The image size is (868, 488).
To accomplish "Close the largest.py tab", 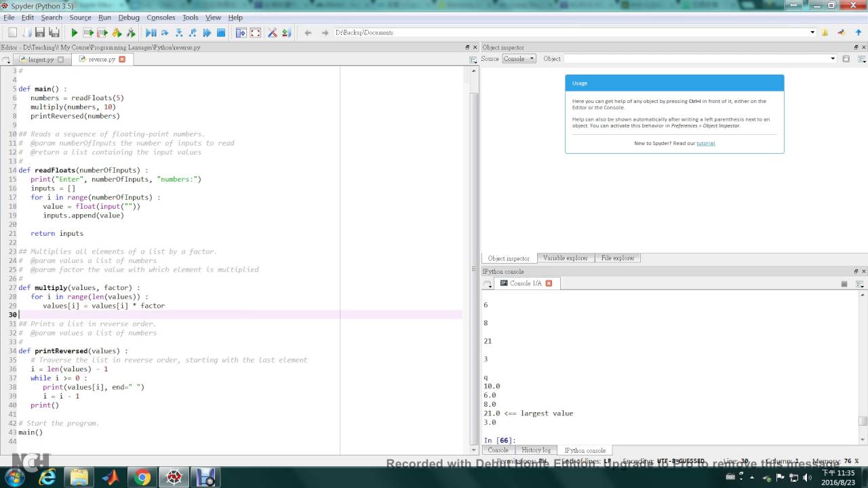I will 60,60.
